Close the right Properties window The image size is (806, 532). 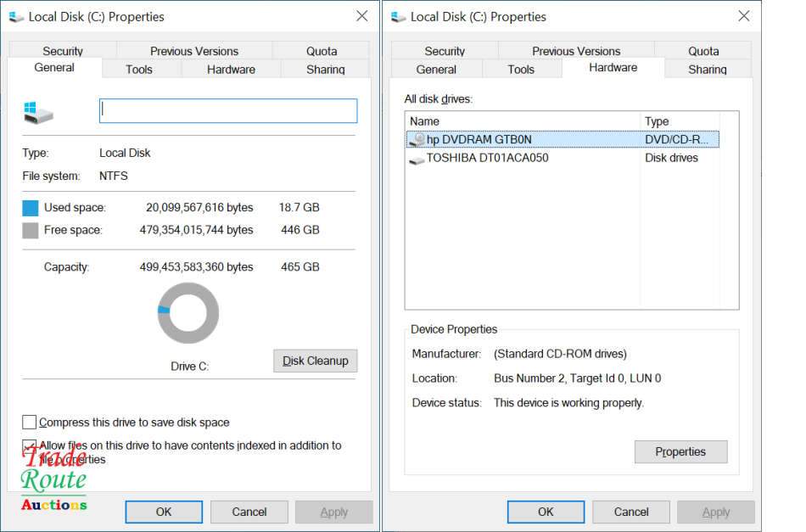click(744, 17)
